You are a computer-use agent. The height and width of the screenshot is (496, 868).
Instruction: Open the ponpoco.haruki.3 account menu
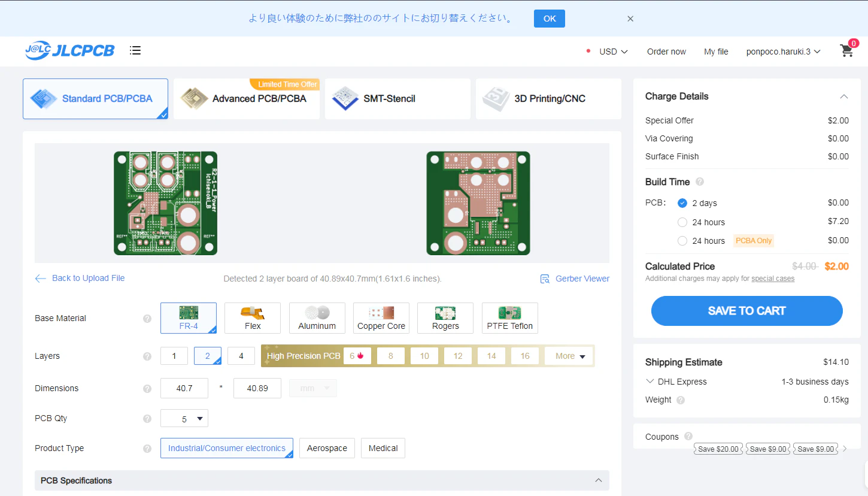783,52
